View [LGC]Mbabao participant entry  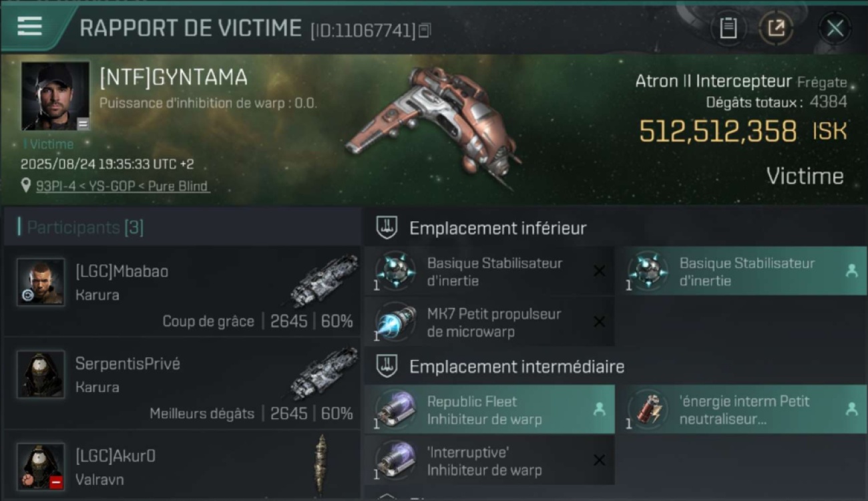182,292
